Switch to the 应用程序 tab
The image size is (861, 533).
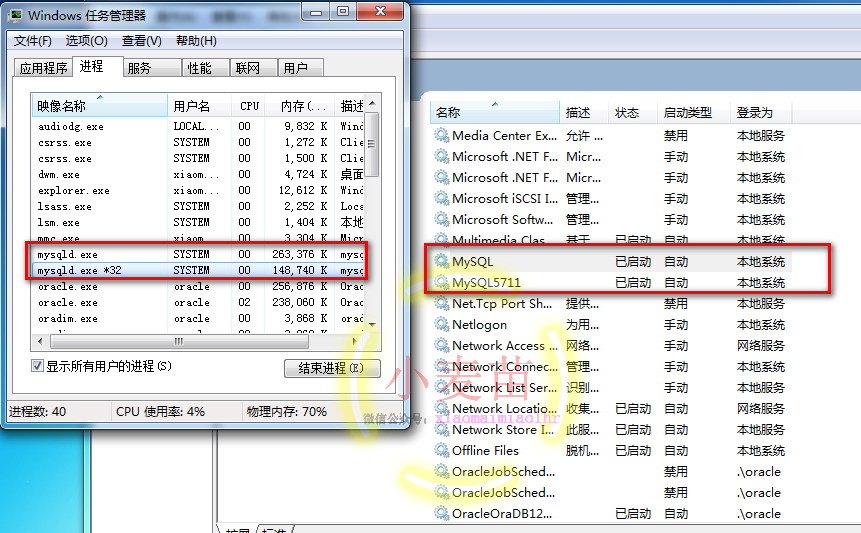pos(43,68)
